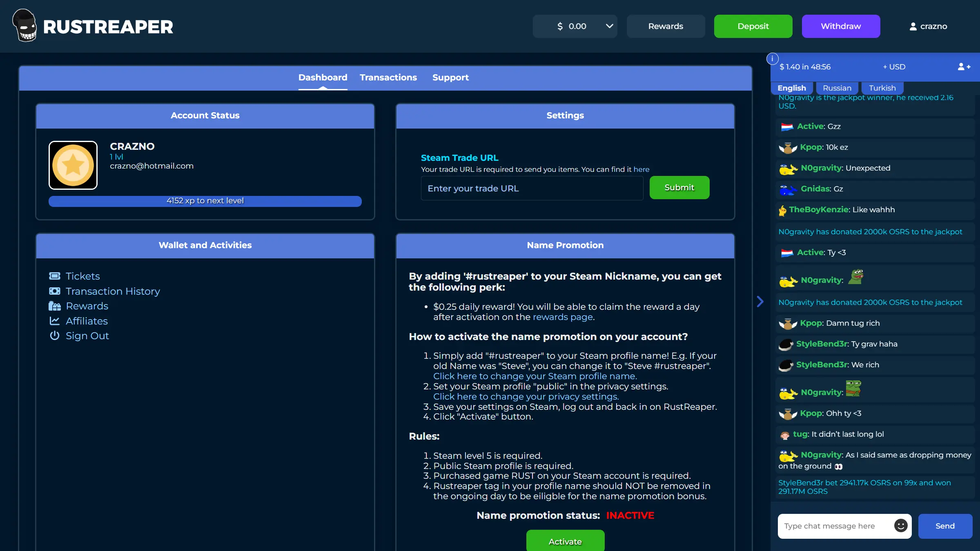Click the green Deposit button
This screenshot has height=551, width=980.
(753, 26)
